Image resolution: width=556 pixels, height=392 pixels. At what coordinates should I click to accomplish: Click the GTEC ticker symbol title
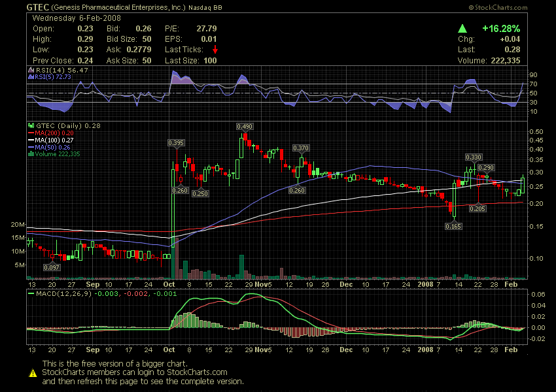point(38,7)
